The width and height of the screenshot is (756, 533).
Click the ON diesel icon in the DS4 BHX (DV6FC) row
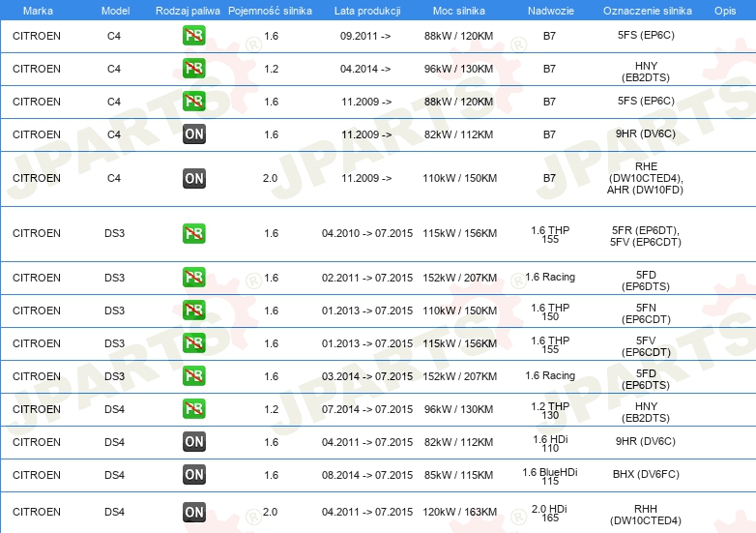[194, 475]
